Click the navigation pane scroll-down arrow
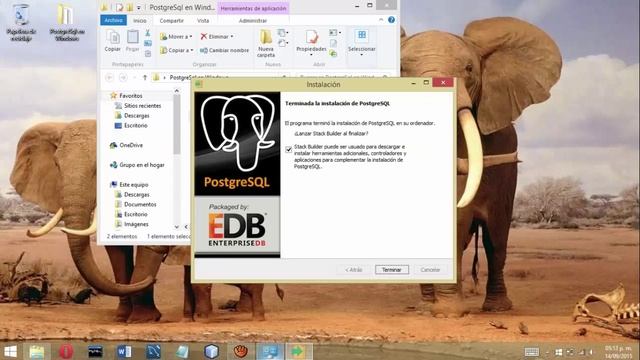Image resolution: width=640 pixels, height=360 pixels. pos(177,227)
